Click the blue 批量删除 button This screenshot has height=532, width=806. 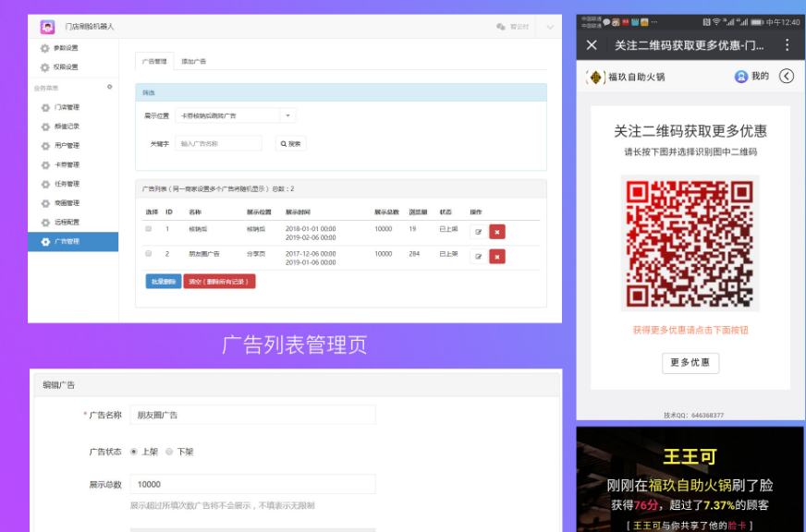pos(164,282)
